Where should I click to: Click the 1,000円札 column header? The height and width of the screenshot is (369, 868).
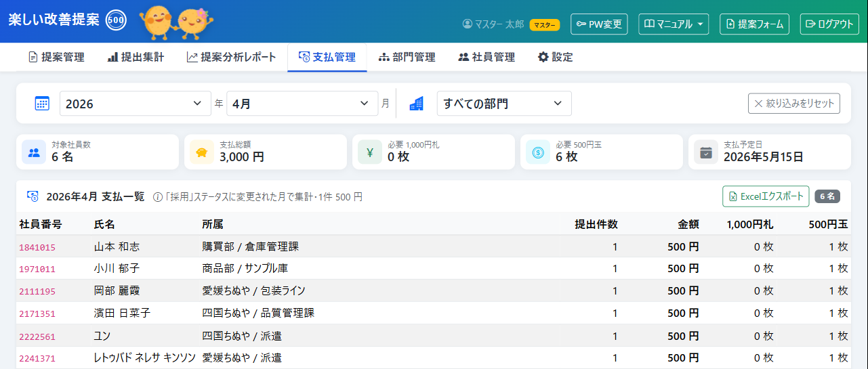tap(750, 224)
